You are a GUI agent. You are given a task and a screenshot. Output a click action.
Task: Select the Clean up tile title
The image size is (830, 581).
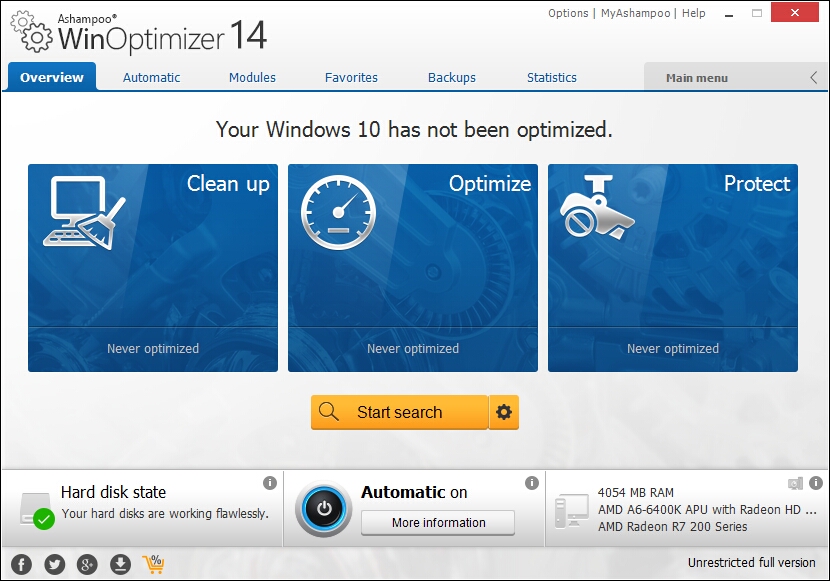pos(228,184)
